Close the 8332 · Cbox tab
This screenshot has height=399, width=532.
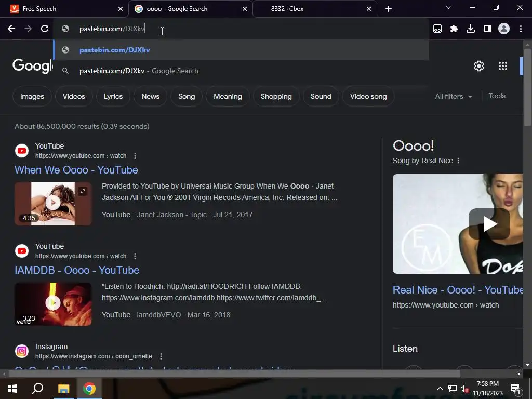click(369, 9)
